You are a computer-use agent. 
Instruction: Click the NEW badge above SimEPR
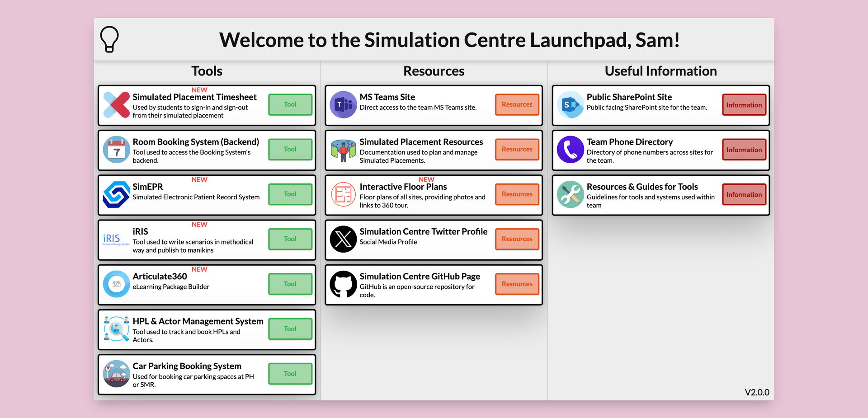pyautogui.click(x=199, y=179)
